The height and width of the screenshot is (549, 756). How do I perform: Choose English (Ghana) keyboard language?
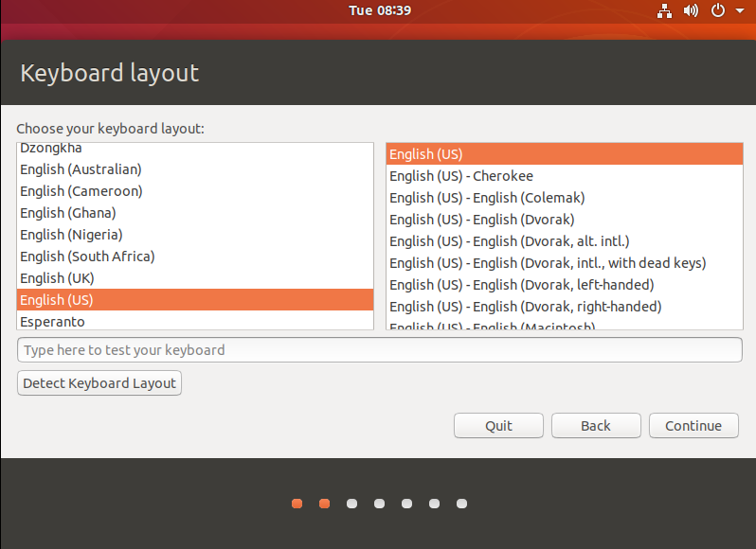[68, 213]
